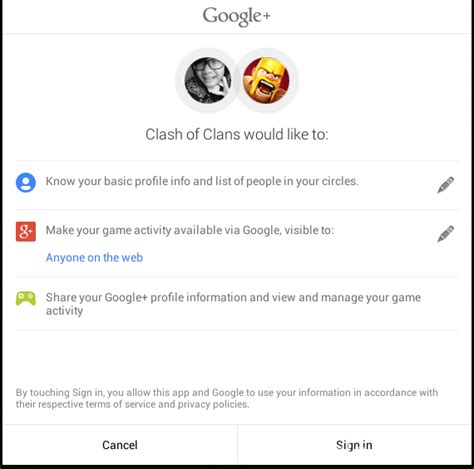Click the Cancel button
474x469 pixels.
(x=120, y=445)
